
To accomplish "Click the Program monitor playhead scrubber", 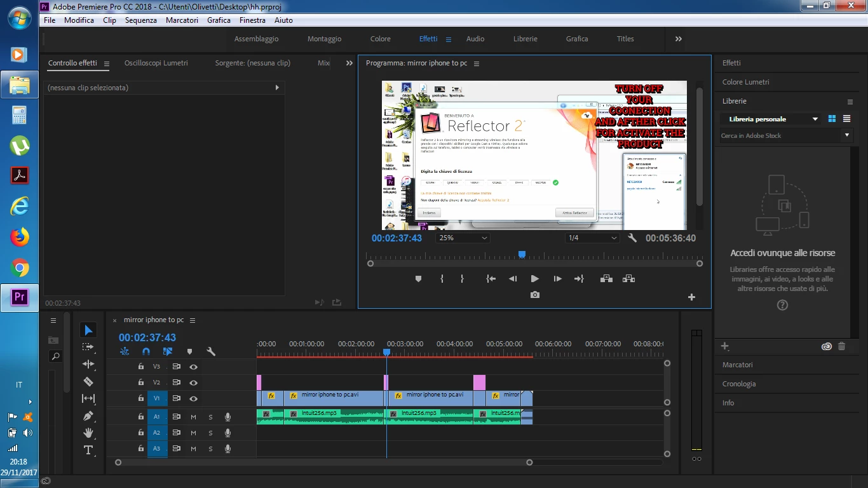I will (522, 254).
